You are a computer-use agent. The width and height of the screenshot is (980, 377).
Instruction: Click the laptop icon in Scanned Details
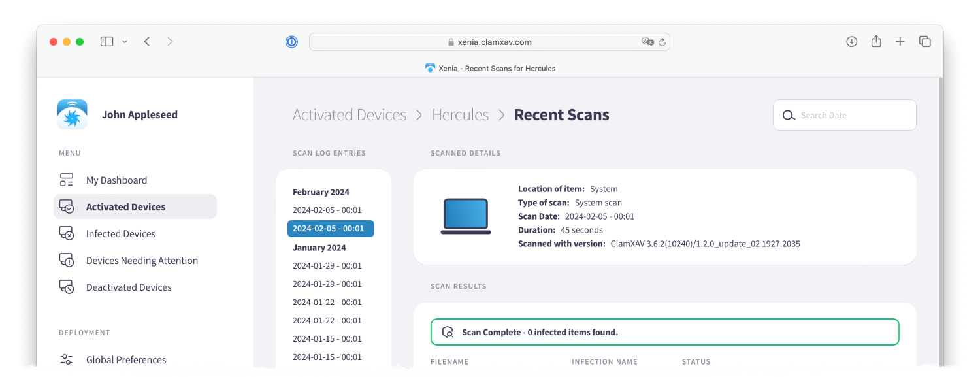(x=465, y=216)
